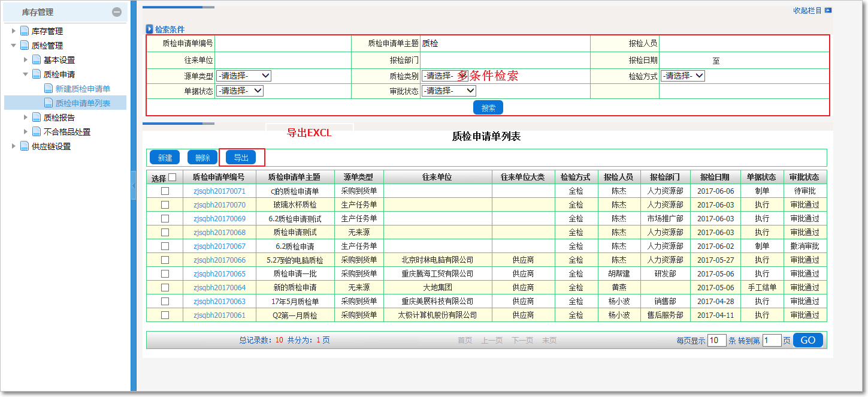The height and width of the screenshot is (397, 868).
Task: Check the checkbox for zjsqbh20170065 row
Action: (x=164, y=273)
